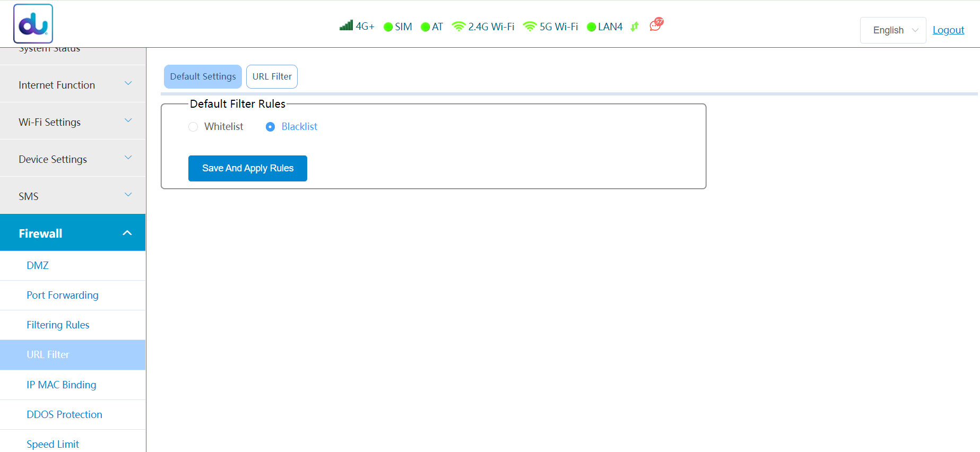This screenshot has width=980, height=452.
Task: Click the 4G+ signal strength icon
Action: point(346,25)
